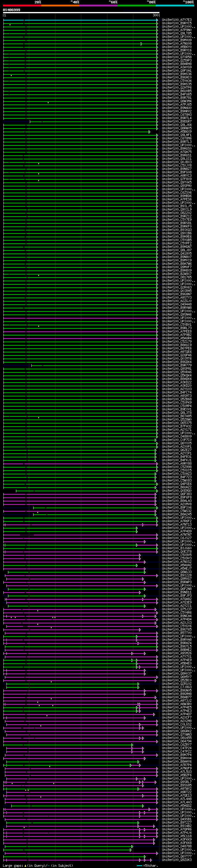Select hit UniRef100_C5YA34
Image resolution: width=197 pixels, height=868 pixels.
pyautogui.click(x=177, y=81)
